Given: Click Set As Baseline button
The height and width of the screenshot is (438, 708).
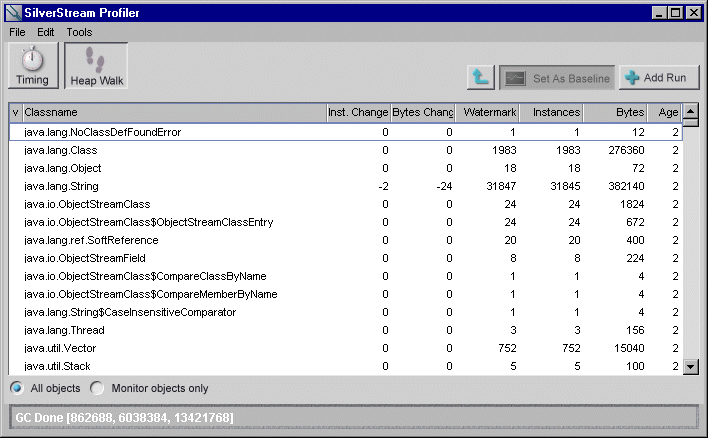Looking at the screenshot, I should point(557,78).
